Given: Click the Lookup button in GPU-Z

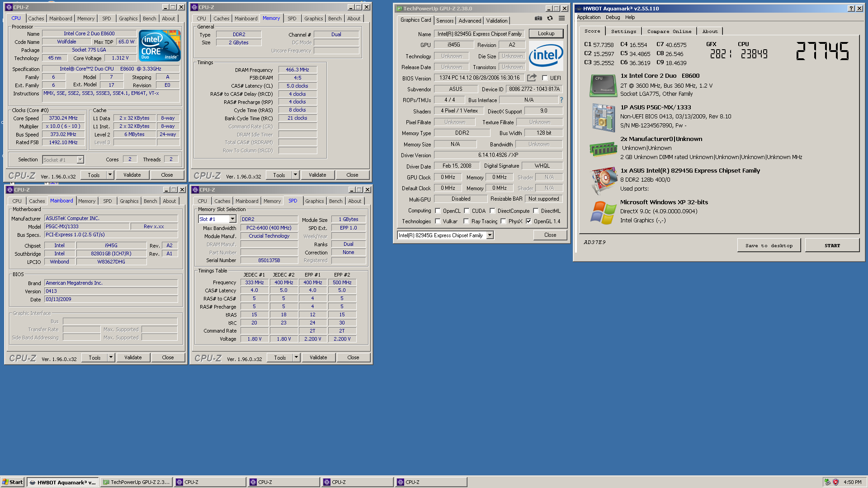Looking at the screenshot, I should (546, 33).
